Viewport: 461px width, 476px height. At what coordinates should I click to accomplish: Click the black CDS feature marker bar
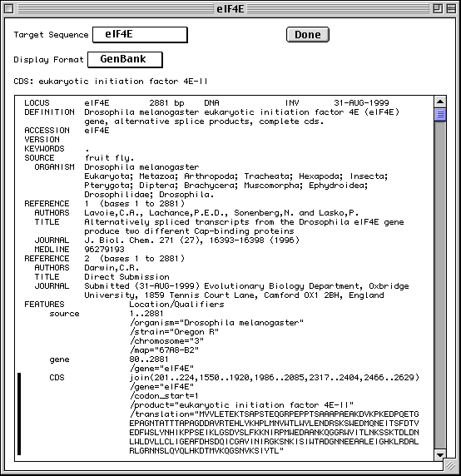(x=19, y=414)
